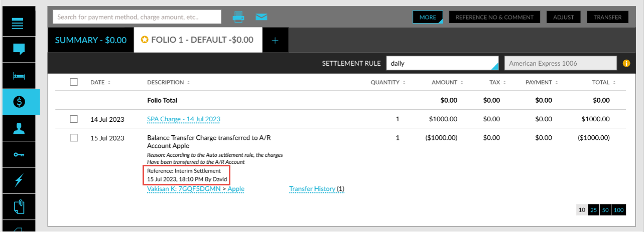Open Vakisan K: 7GQF5DGMN link

click(183, 189)
